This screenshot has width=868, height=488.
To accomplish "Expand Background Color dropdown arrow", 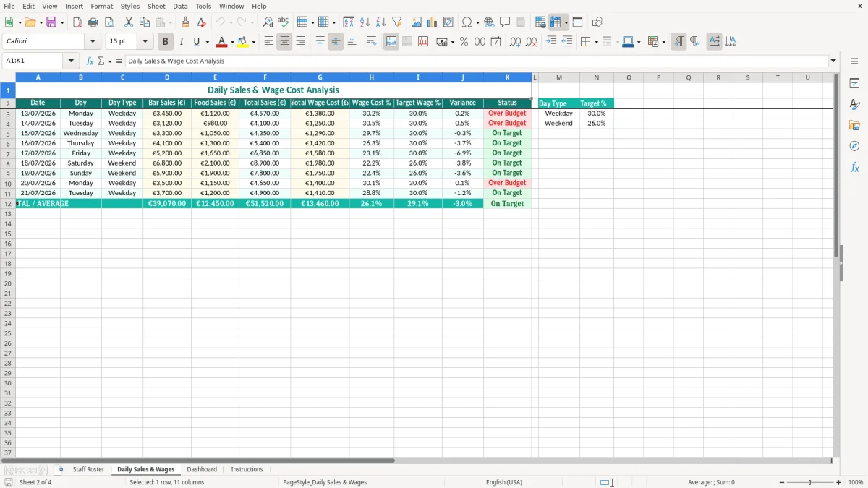I will (x=253, y=42).
